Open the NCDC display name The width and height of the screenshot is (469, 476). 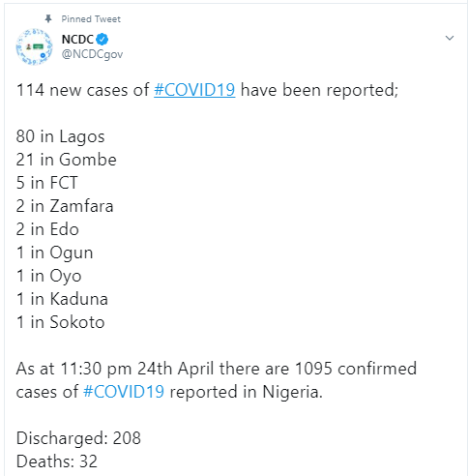(x=77, y=40)
